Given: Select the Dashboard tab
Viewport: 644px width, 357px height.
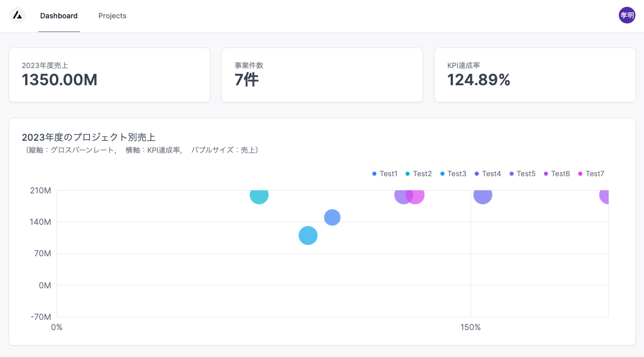Looking at the screenshot, I should [59, 15].
